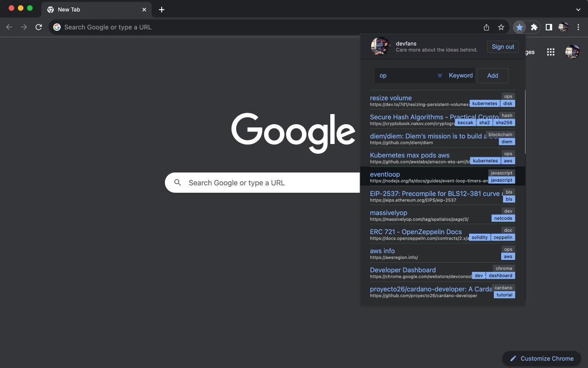Click the "doc" category label
588x368 pixels.
[x=508, y=230]
